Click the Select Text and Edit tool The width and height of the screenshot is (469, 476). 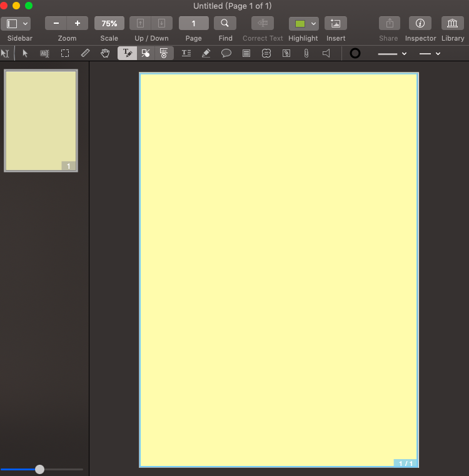[x=5, y=53]
